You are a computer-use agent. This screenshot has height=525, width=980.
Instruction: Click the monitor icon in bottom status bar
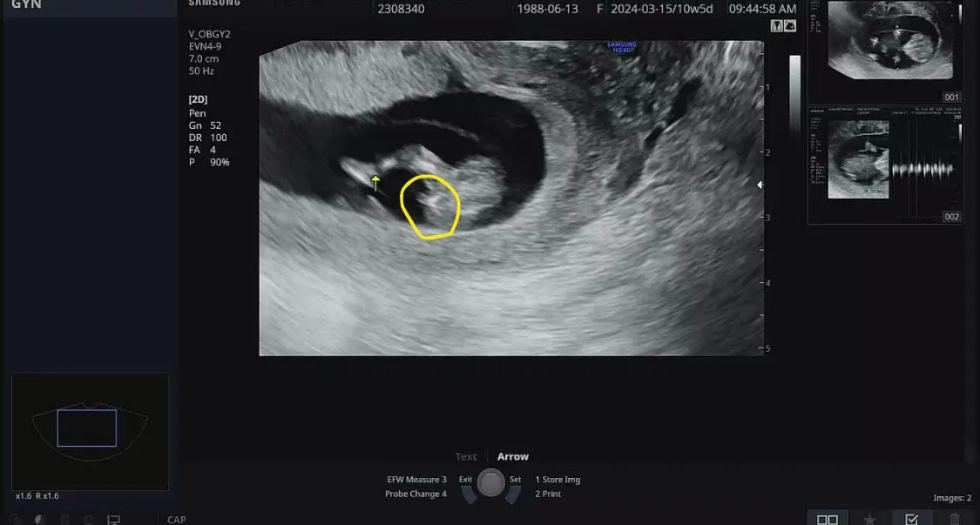coord(113,520)
